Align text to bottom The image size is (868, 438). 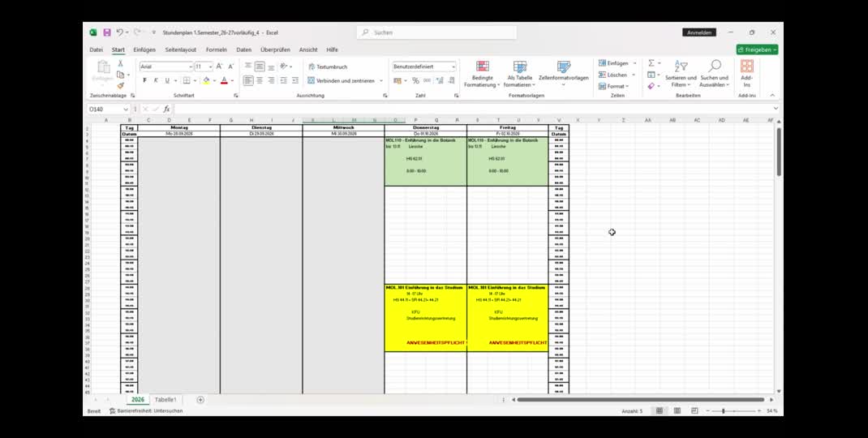click(x=271, y=67)
